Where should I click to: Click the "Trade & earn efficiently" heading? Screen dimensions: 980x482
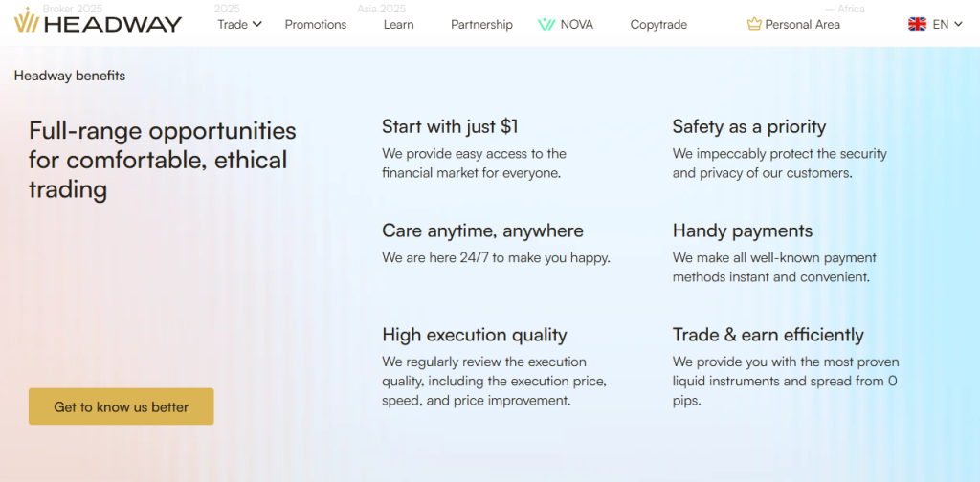pos(768,335)
